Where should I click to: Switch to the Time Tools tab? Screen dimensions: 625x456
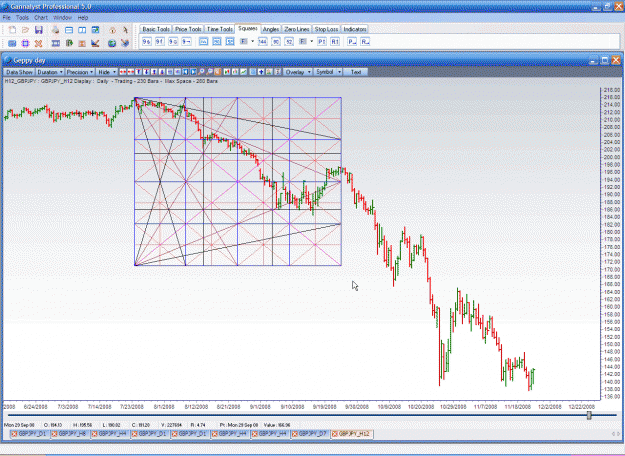point(220,29)
